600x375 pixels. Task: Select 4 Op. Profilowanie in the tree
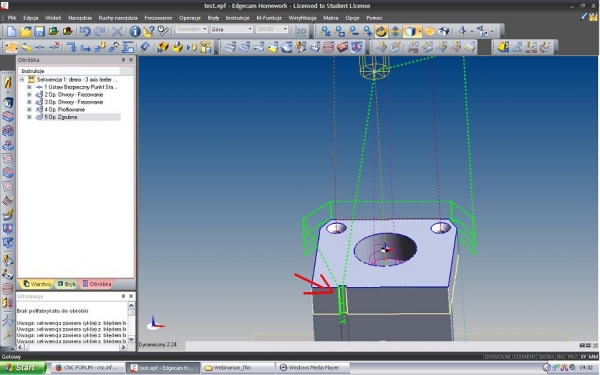pos(64,109)
